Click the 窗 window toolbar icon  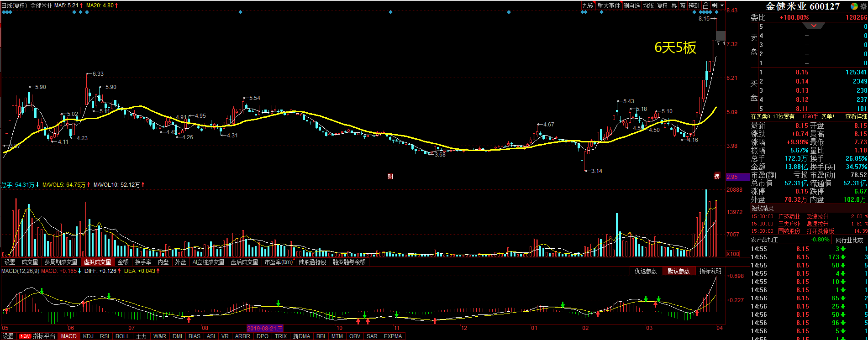683,5
